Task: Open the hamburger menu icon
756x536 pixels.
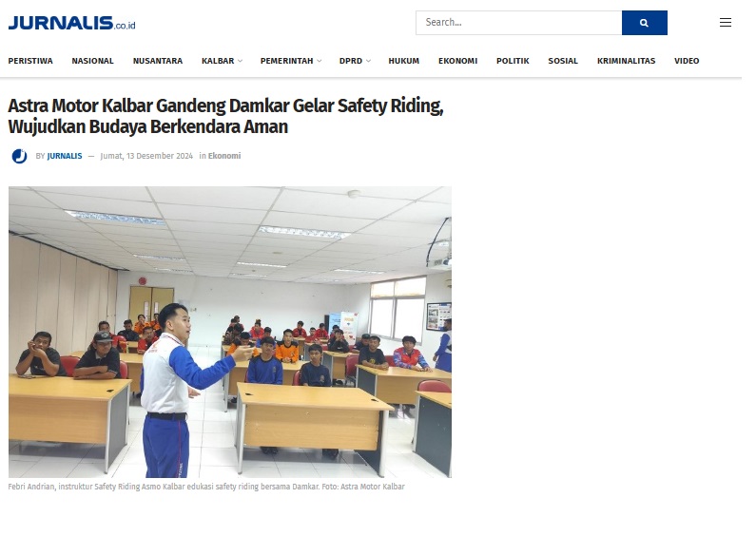Action: (726, 23)
